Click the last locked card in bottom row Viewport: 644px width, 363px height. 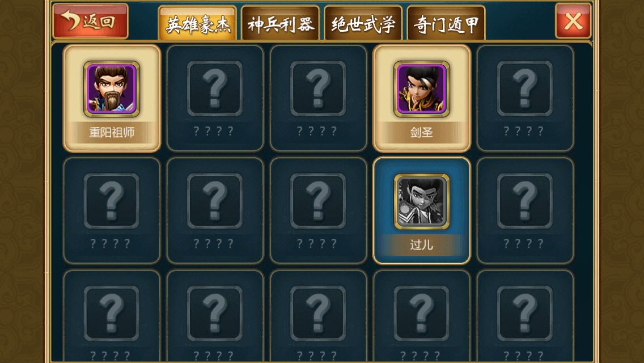525,316
